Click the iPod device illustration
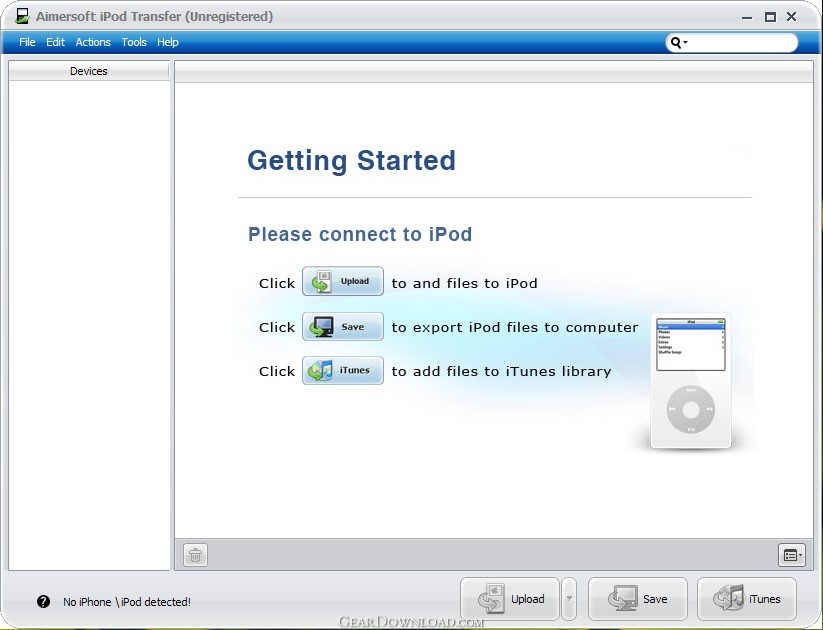The image size is (823, 630). (x=691, y=381)
